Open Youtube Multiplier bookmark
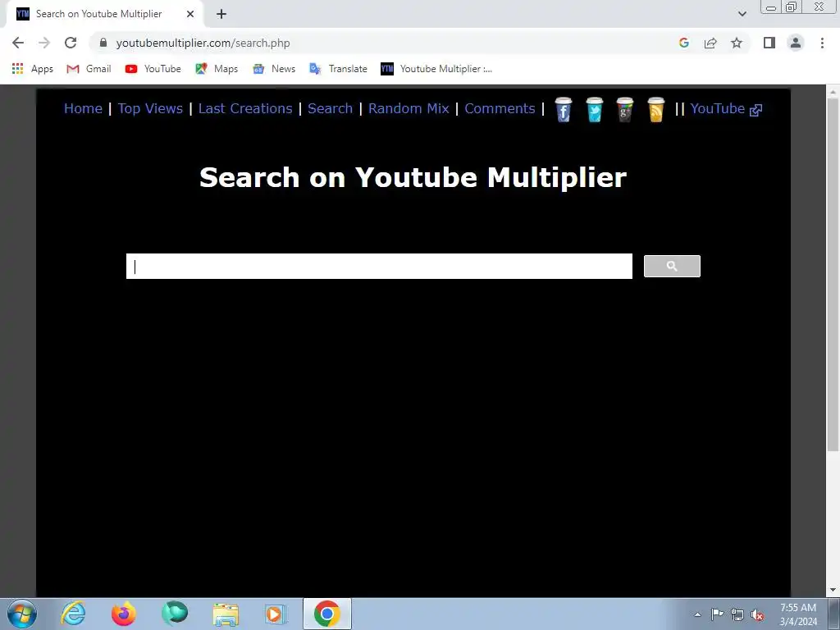This screenshot has width=840, height=630. [x=436, y=69]
